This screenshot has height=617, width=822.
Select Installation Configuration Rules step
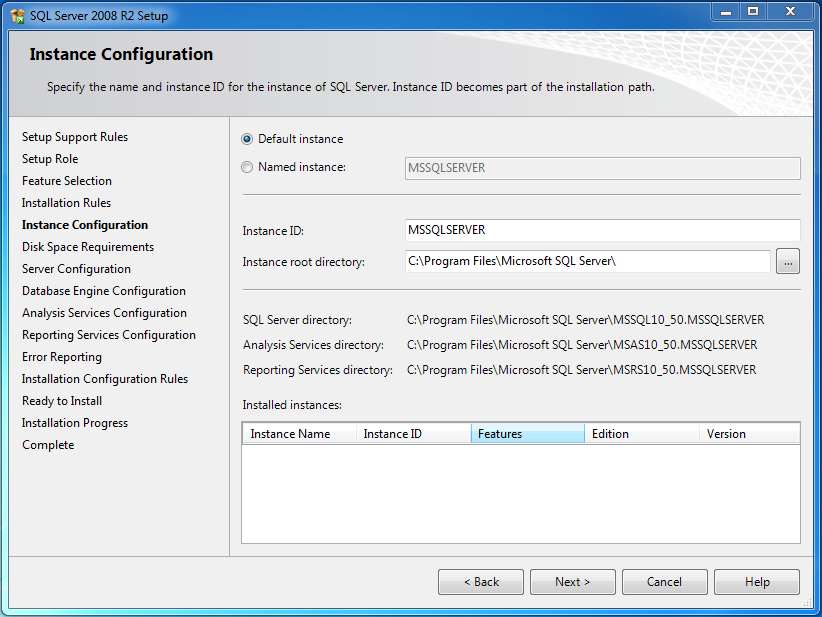point(105,379)
